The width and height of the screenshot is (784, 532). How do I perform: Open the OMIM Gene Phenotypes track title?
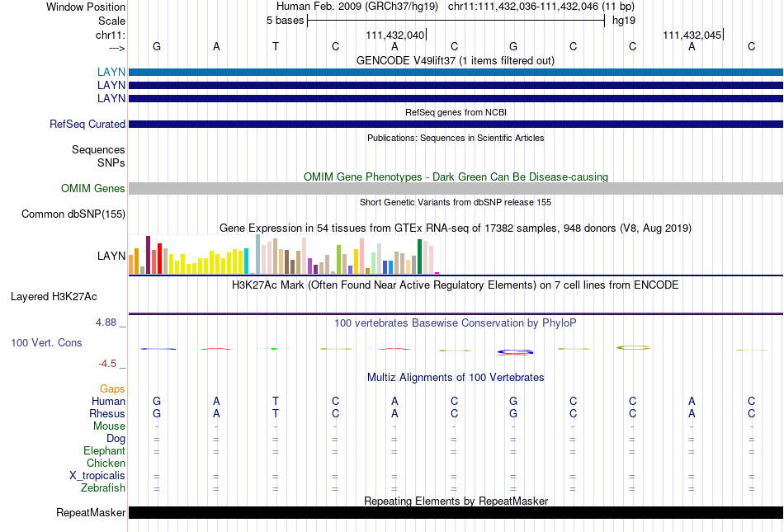456,177
